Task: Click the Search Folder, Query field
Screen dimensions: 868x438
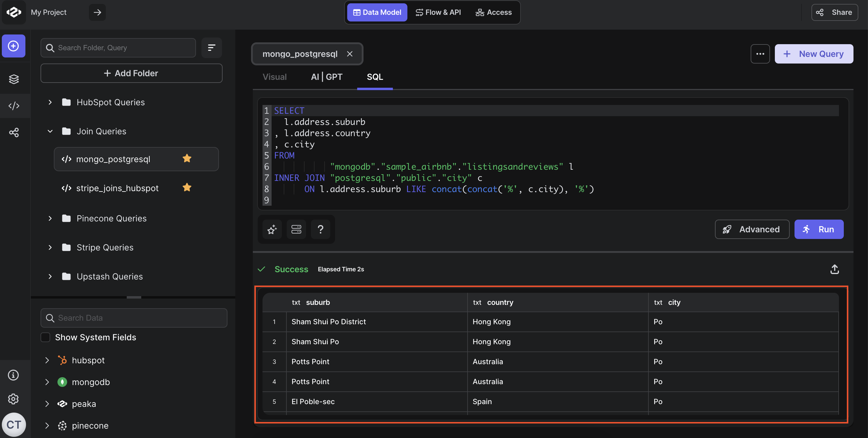Action: 118,48
